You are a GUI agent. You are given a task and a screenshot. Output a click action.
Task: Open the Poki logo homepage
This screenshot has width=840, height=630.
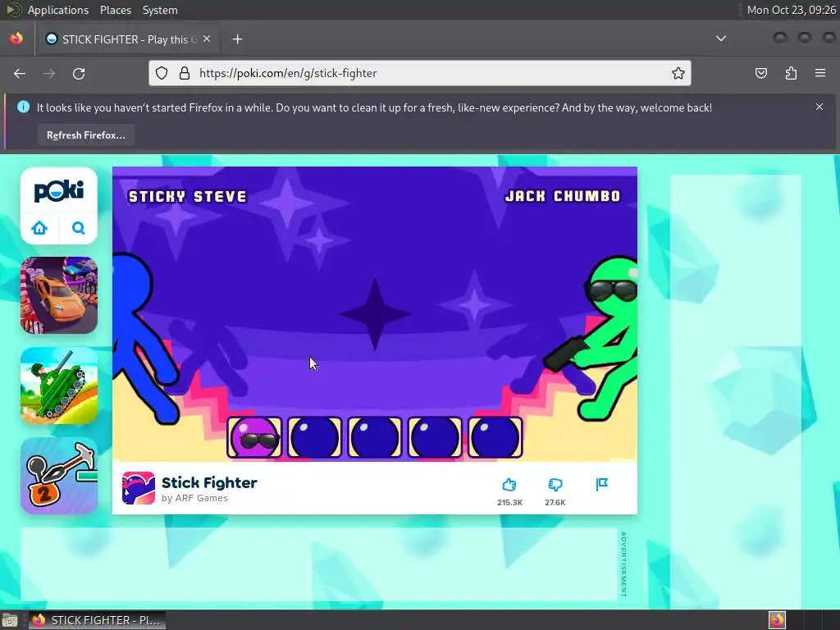coord(59,190)
